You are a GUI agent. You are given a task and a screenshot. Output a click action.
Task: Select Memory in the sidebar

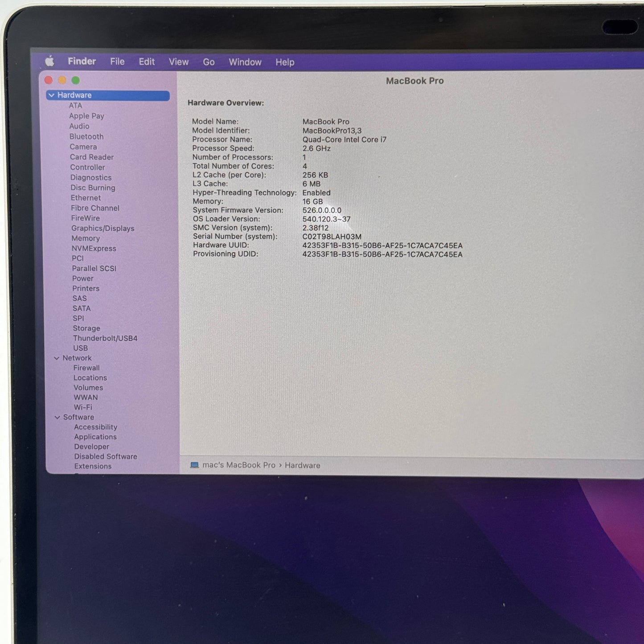point(86,238)
